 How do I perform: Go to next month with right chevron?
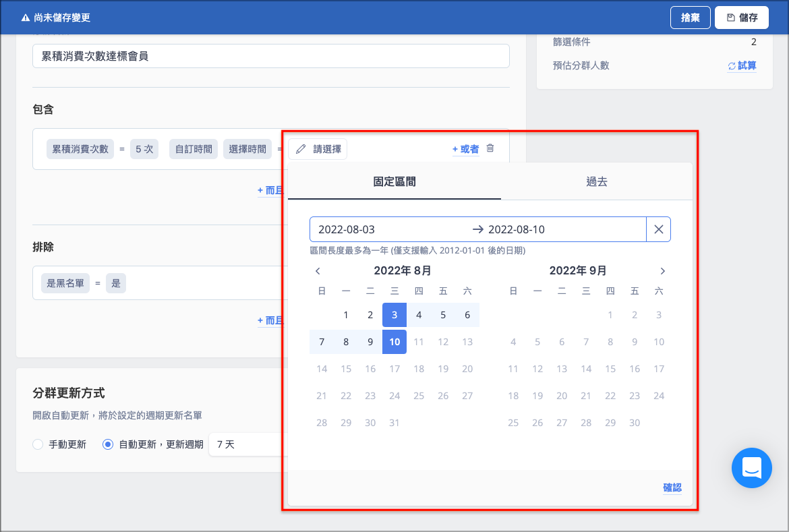coord(663,271)
